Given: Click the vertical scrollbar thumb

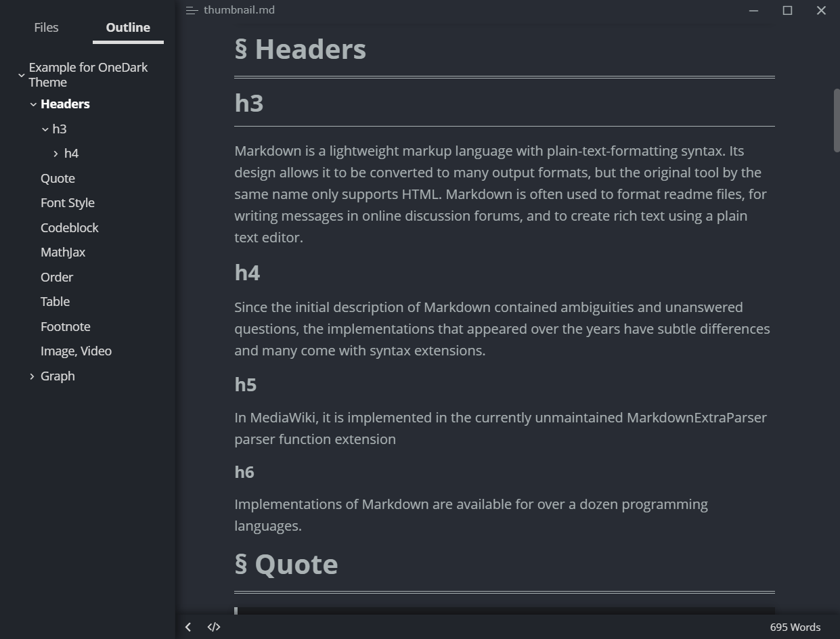Looking at the screenshot, I should point(837,120).
